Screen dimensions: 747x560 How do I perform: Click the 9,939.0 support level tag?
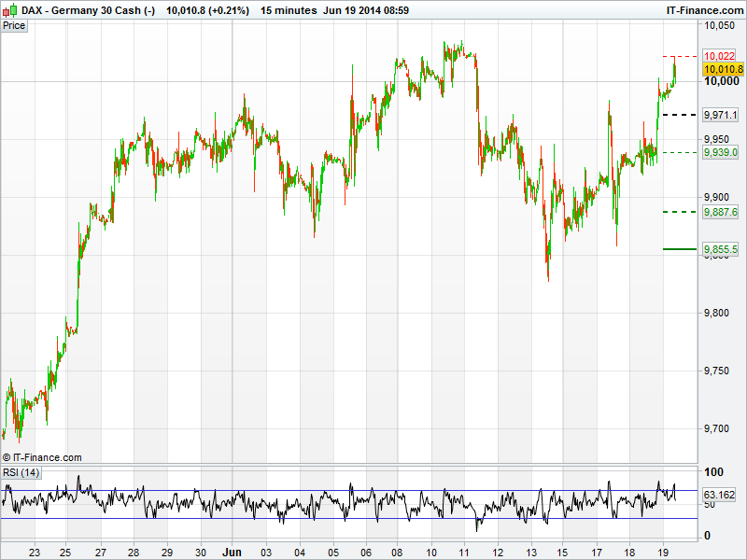[721, 152]
